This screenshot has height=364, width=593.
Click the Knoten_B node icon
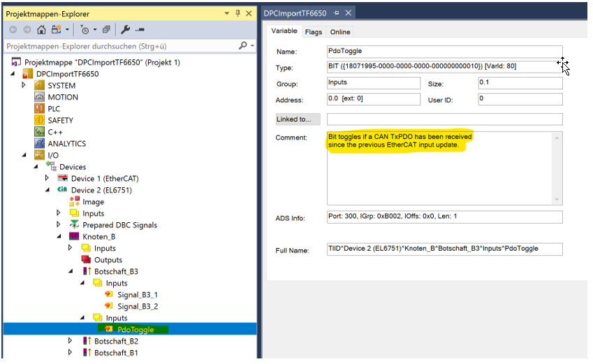click(x=74, y=236)
